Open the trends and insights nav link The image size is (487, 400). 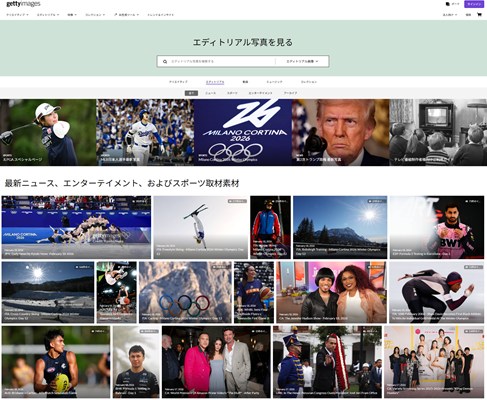(161, 15)
